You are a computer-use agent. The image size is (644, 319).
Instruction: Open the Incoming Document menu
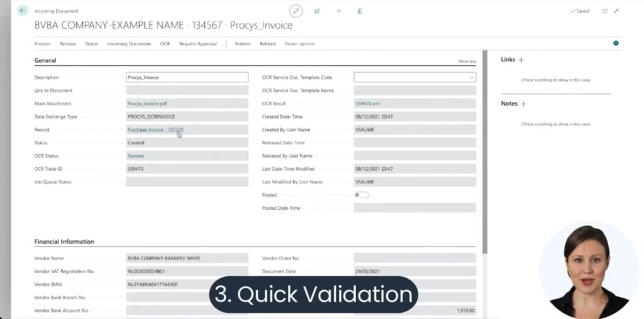click(129, 43)
